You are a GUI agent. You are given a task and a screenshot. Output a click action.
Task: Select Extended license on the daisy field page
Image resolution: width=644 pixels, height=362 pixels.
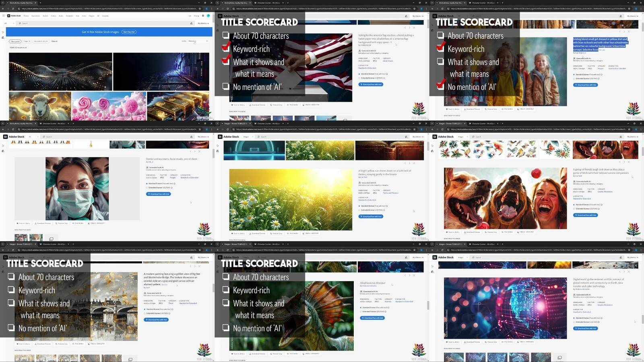(x=359, y=210)
